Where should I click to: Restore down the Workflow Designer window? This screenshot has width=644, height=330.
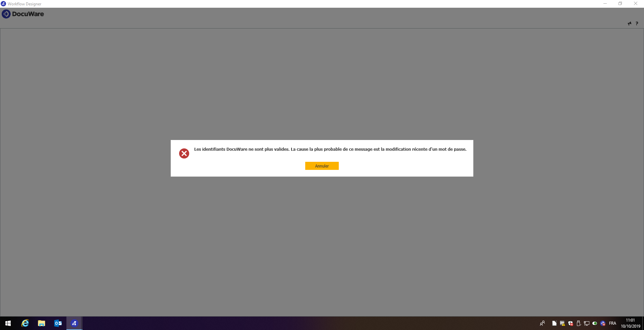tap(620, 4)
